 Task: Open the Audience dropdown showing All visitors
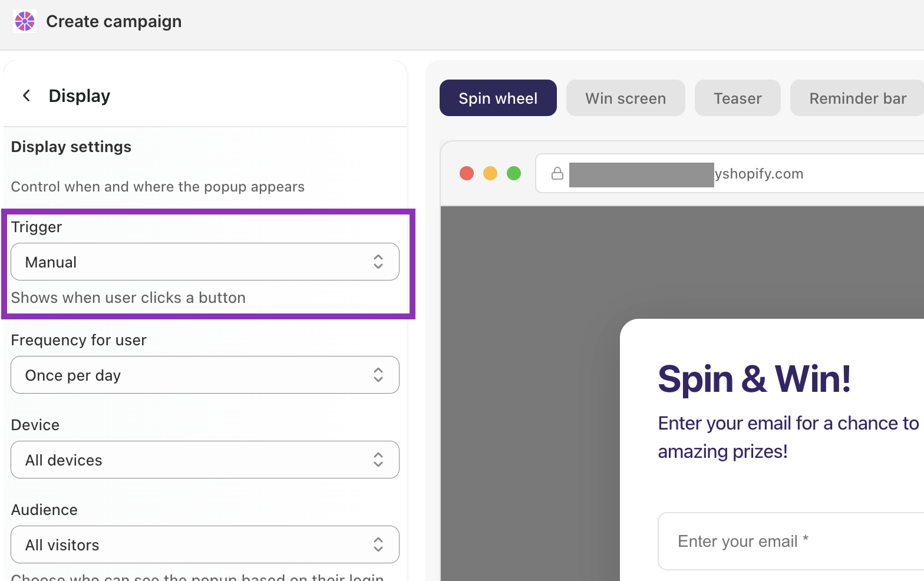pyautogui.click(x=205, y=544)
